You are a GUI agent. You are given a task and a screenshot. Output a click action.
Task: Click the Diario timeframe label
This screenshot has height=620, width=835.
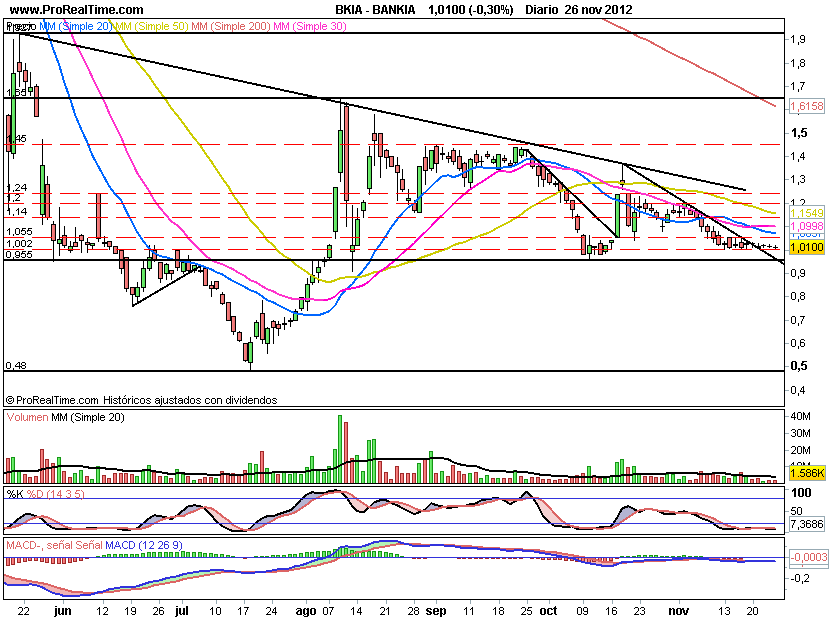point(542,10)
